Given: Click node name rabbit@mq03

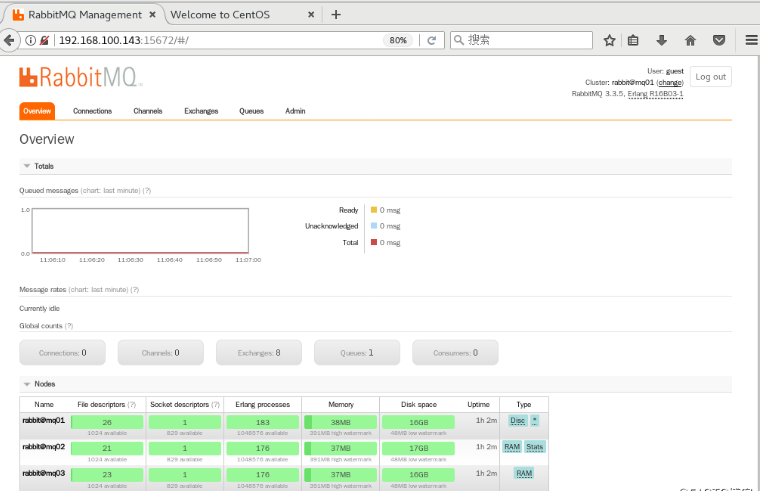Looking at the screenshot, I should click(x=43, y=473).
